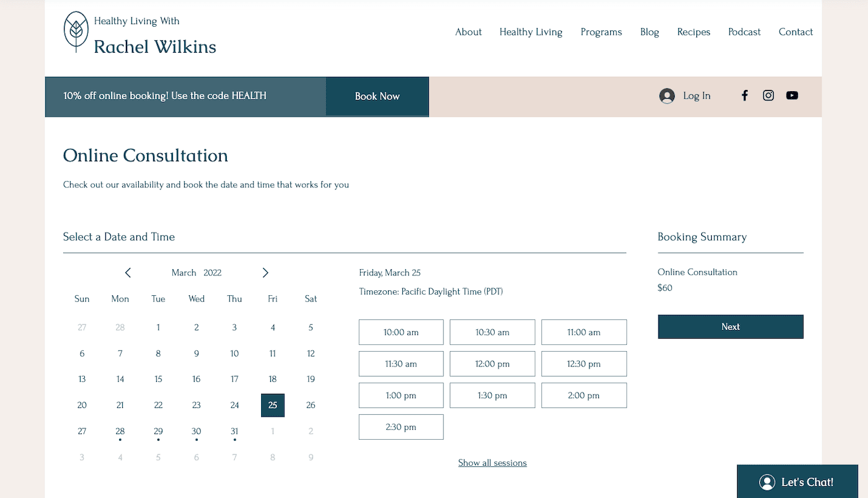Click Next in Booking Summary

point(730,327)
